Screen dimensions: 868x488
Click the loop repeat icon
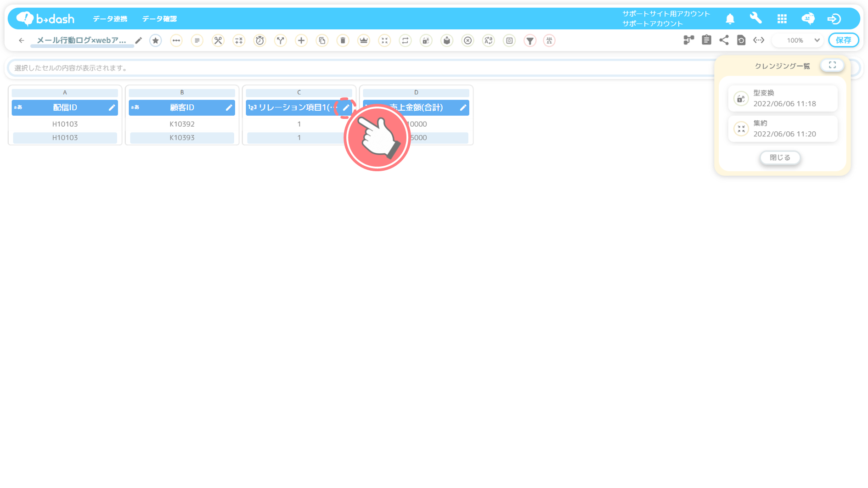click(x=405, y=40)
